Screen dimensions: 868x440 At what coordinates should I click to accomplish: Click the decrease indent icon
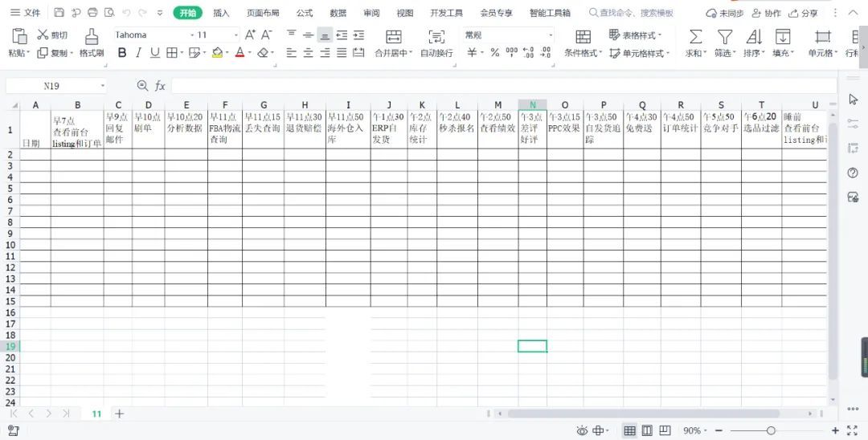(342, 35)
